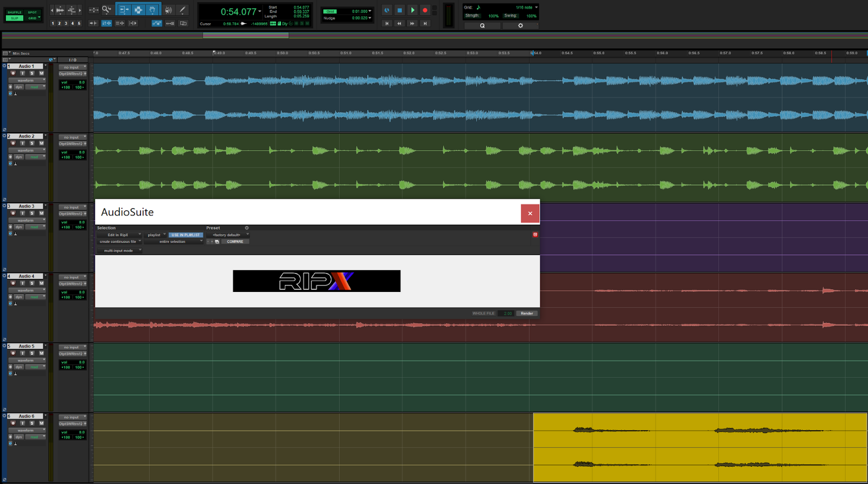The height and width of the screenshot is (484, 868).
Task: Click Stop in the transport
Action: [x=400, y=10]
